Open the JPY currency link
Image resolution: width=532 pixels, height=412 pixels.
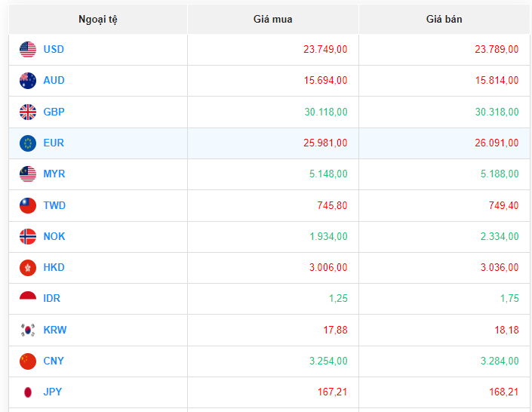53,392
